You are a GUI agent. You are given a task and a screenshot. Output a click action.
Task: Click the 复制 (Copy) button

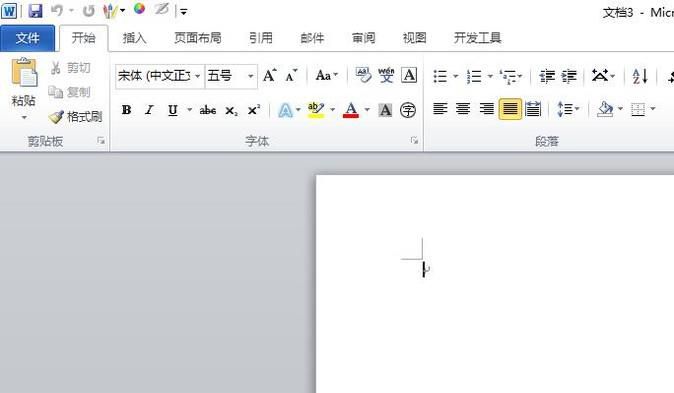70,92
